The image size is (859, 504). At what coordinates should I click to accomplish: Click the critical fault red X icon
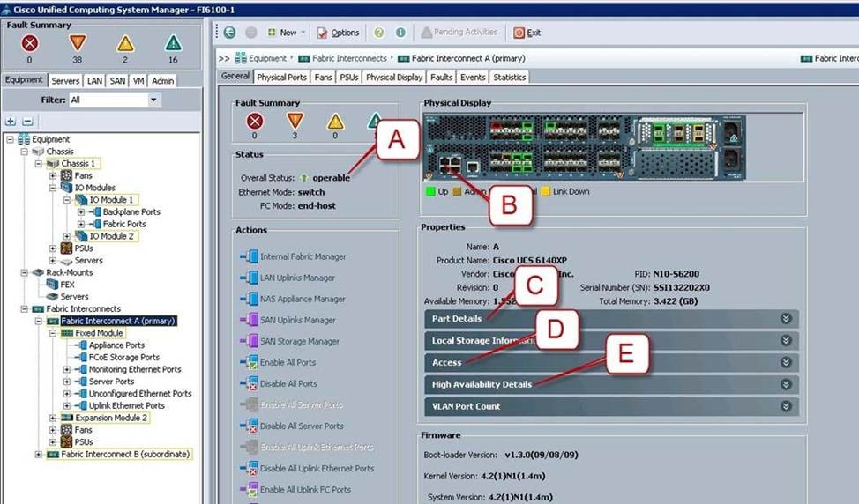[30, 43]
